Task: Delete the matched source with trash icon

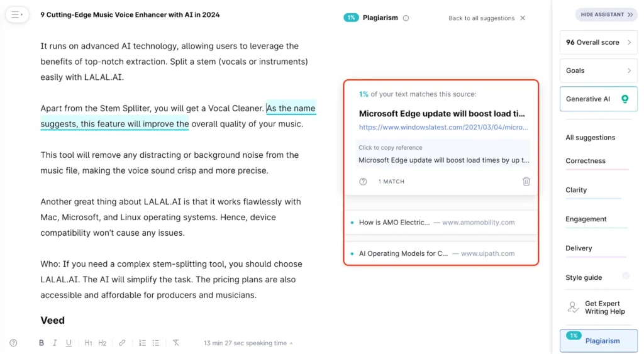Action: pyautogui.click(x=526, y=182)
